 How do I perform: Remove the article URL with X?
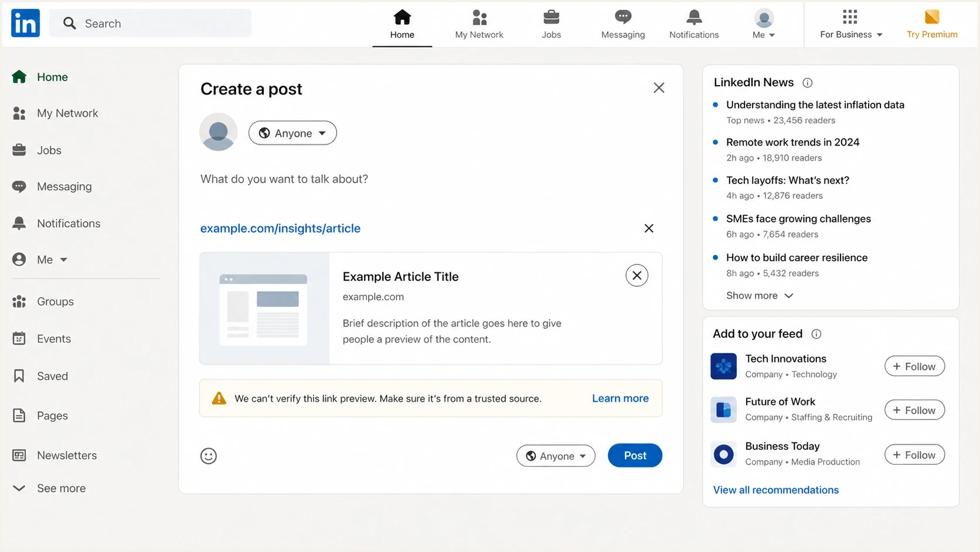coord(649,228)
